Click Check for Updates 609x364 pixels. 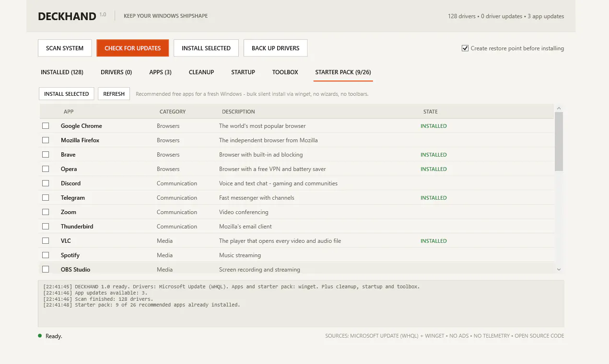(x=133, y=48)
